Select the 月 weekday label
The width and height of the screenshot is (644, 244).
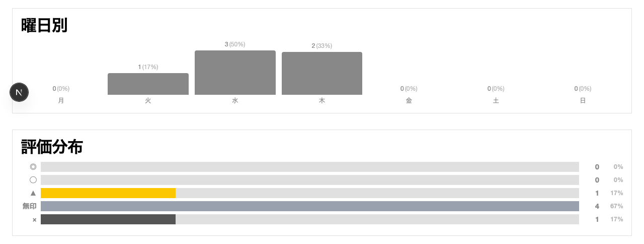pyautogui.click(x=61, y=100)
